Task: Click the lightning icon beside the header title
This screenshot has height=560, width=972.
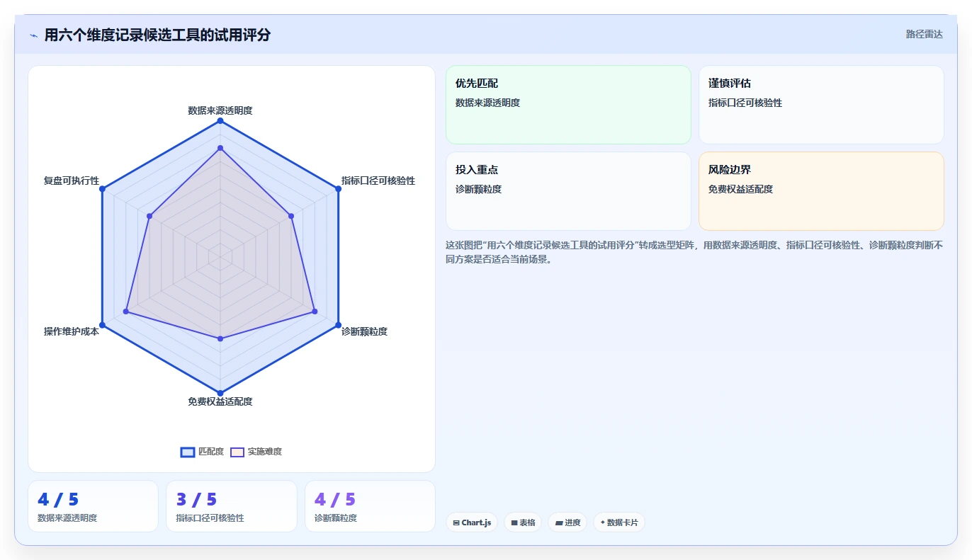Action: click(x=33, y=35)
